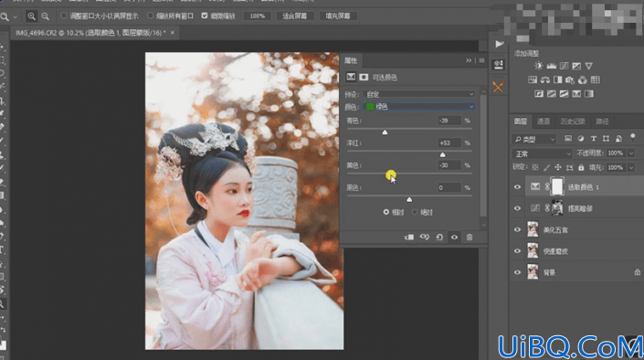Reset the adjustment to defaults icon

point(439,238)
